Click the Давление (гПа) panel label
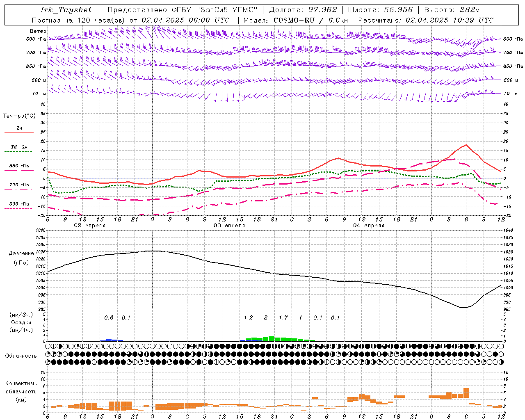Screen dimensions: 525x420 pos(21,258)
